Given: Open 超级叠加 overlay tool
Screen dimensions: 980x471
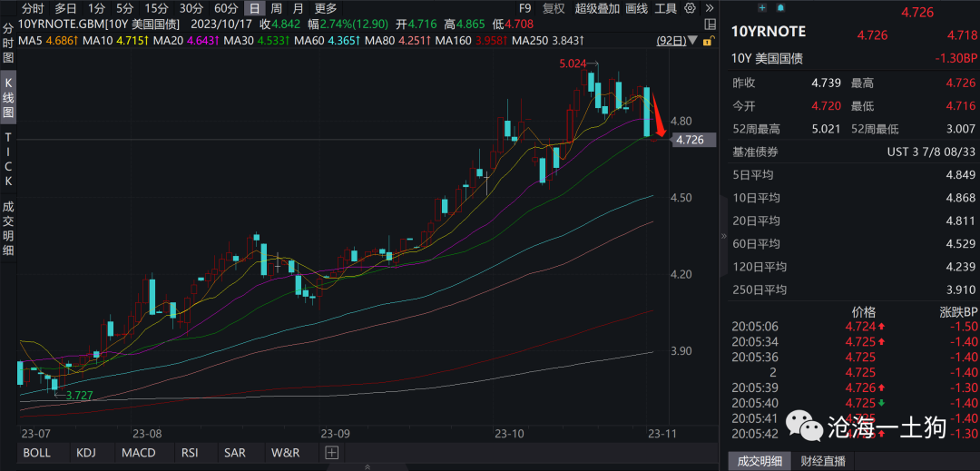Looking at the screenshot, I should (x=597, y=8).
